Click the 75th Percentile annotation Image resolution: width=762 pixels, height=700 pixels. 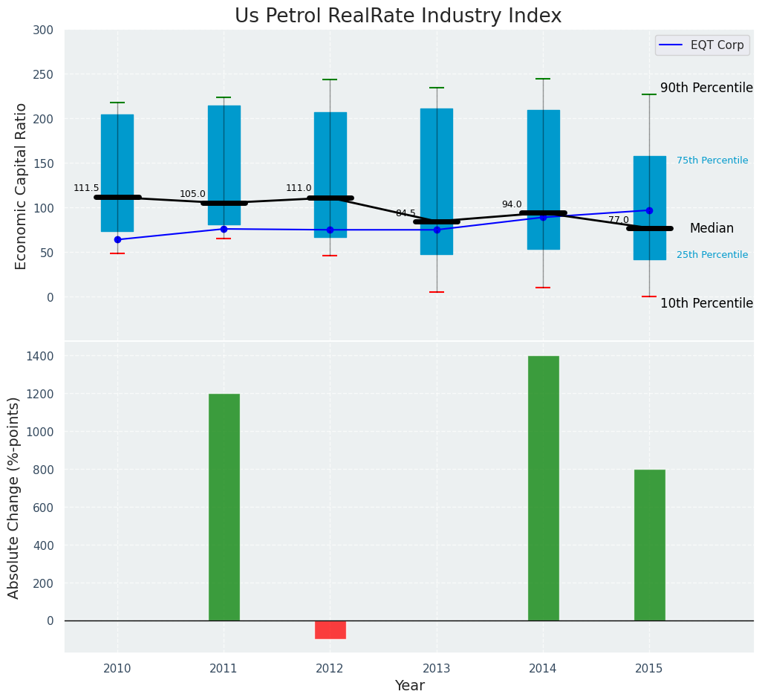click(x=711, y=161)
